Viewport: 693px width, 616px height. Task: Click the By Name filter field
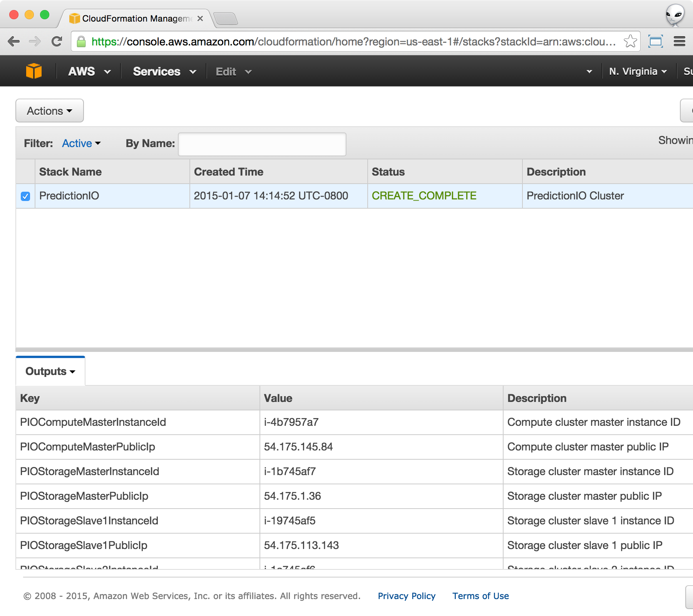pos(262,144)
